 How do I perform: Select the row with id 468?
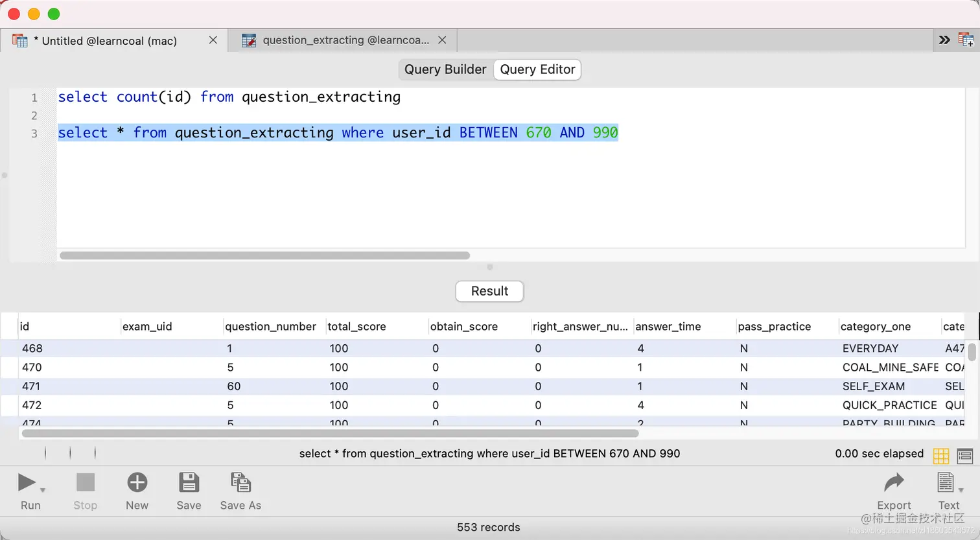482,349
